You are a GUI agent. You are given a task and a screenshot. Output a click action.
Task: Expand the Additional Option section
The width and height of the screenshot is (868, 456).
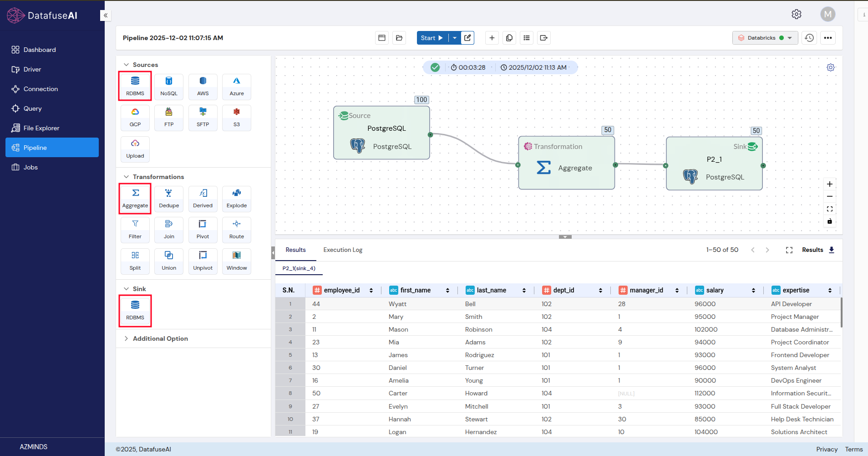coord(160,338)
